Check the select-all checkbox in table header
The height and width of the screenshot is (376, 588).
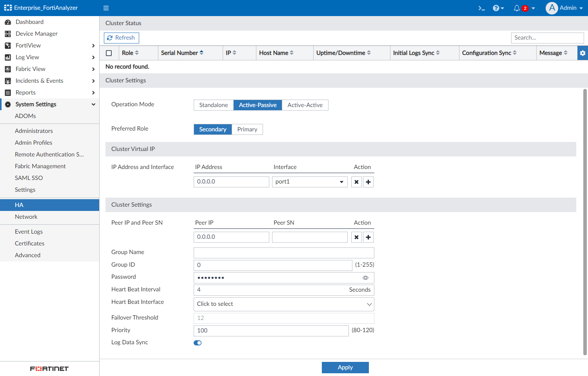click(109, 53)
